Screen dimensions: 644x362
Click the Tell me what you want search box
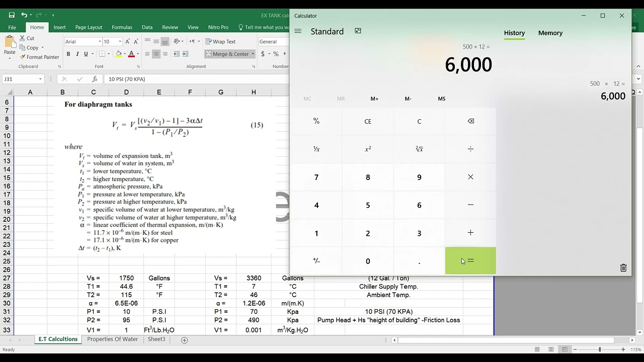point(263,27)
